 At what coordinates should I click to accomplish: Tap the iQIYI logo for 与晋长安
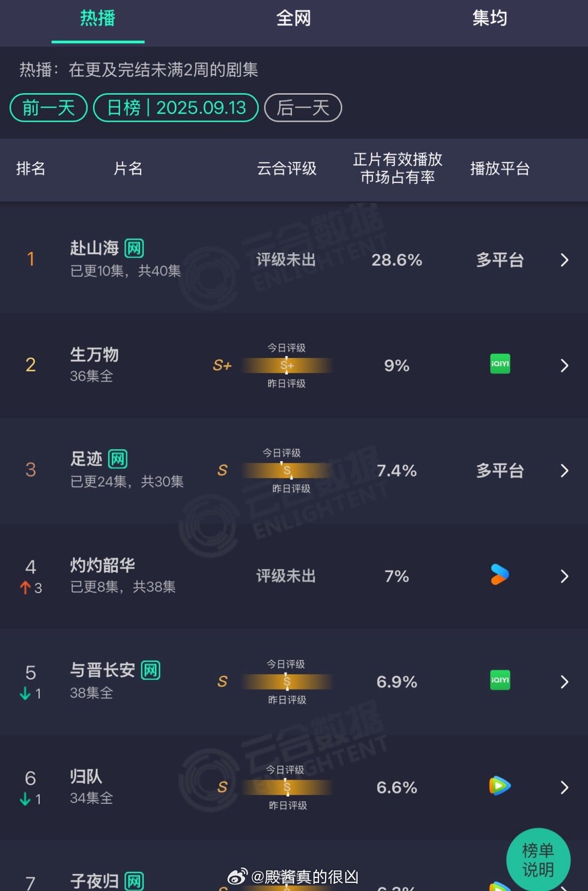(500, 680)
